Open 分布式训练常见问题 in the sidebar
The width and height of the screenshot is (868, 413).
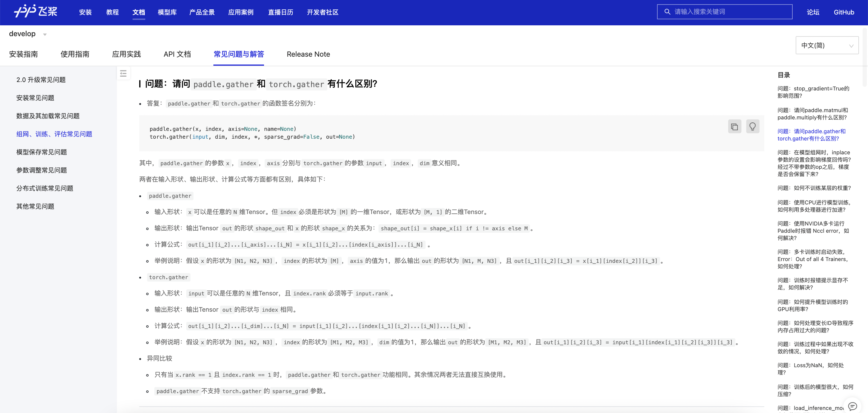click(x=45, y=188)
